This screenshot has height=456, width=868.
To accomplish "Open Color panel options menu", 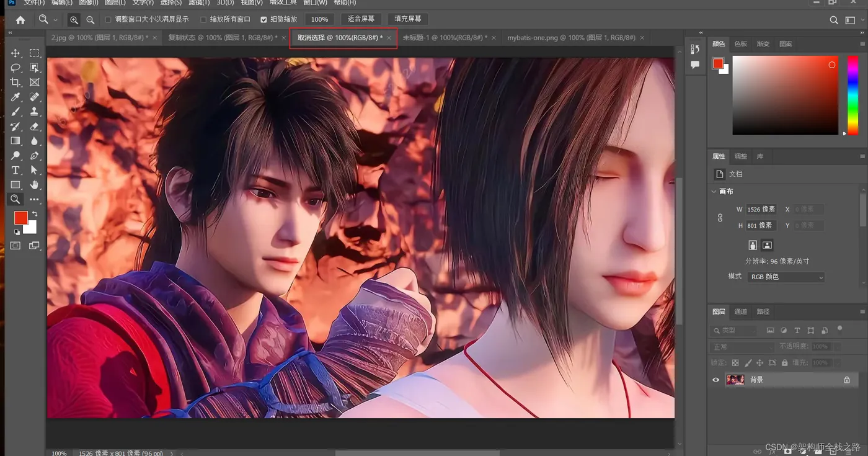I will [862, 44].
